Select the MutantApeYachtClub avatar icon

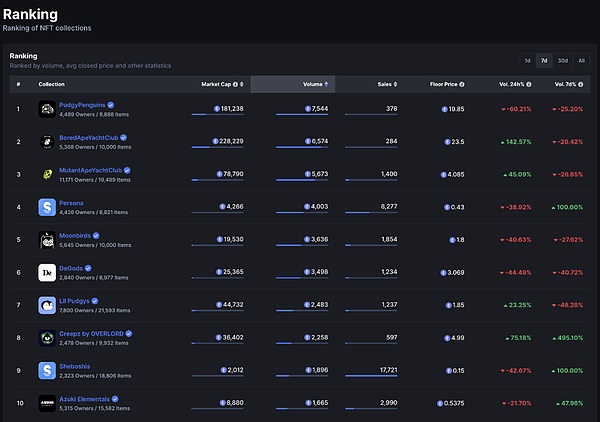46,174
